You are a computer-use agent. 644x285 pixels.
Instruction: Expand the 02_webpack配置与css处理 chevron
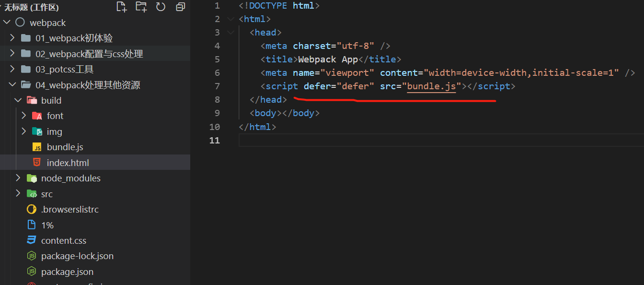coord(12,54)
